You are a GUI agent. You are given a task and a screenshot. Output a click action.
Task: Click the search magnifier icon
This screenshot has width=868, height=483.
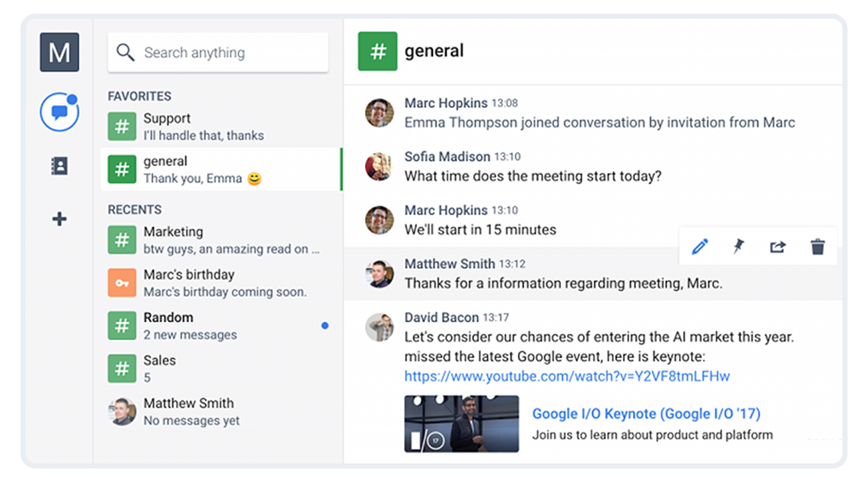tap(126, 53)
